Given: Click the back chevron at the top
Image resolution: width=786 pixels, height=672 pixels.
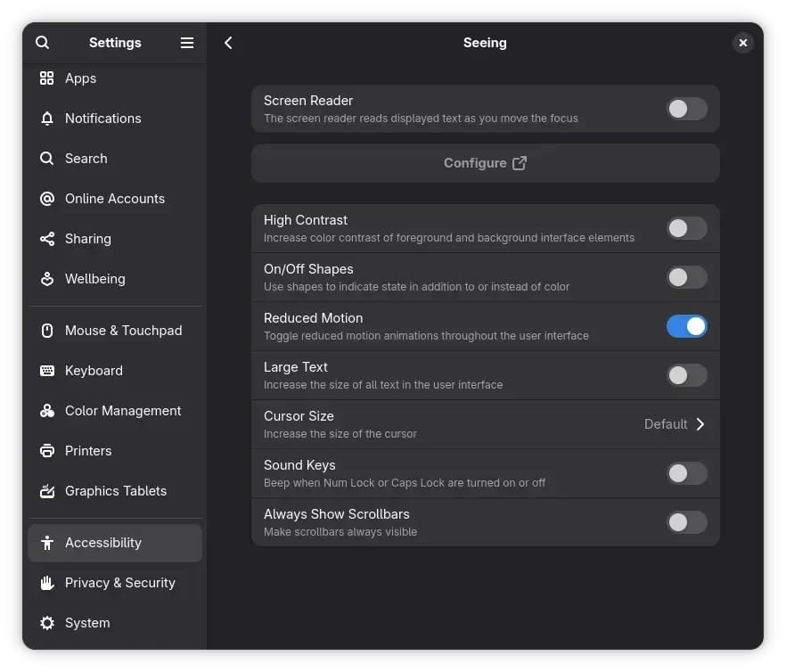Looking at the screenshot, I should pyautogui.click(x=228, y=43).
